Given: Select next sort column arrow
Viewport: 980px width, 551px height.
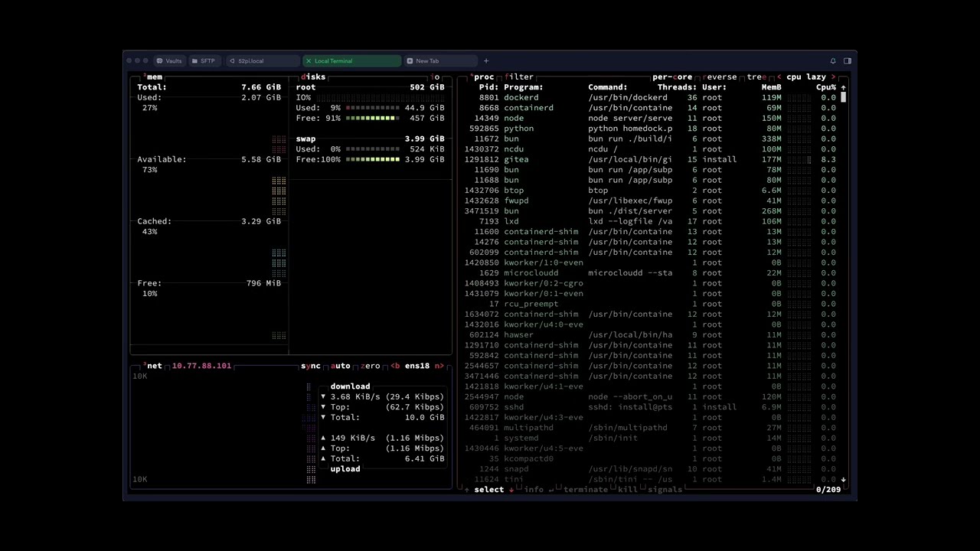Looking at the screenshot, I should coord(833,77).
